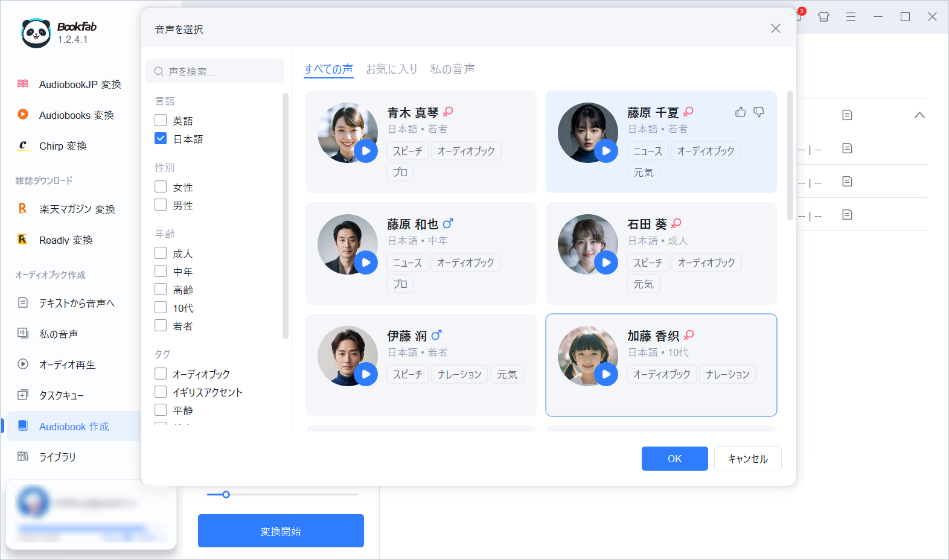
Task: Toggle イギリスアクセント tag checkbox
Action: pyautogui.click(x=161, y=392)
